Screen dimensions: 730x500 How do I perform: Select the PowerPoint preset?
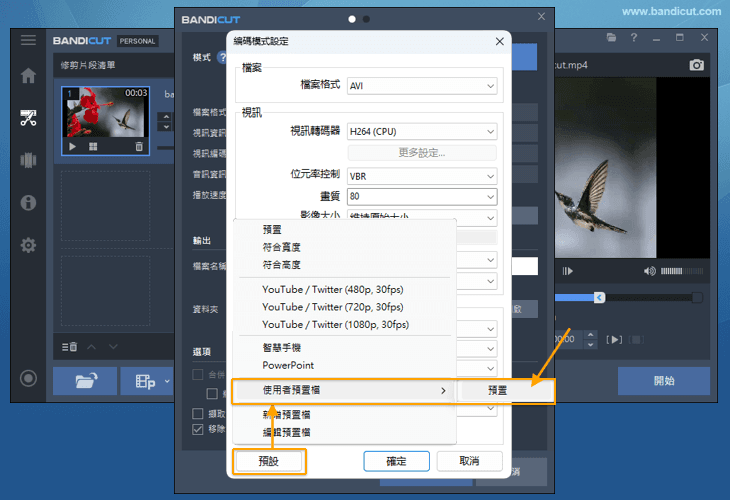pyautogui.click(x=288, y=365)
